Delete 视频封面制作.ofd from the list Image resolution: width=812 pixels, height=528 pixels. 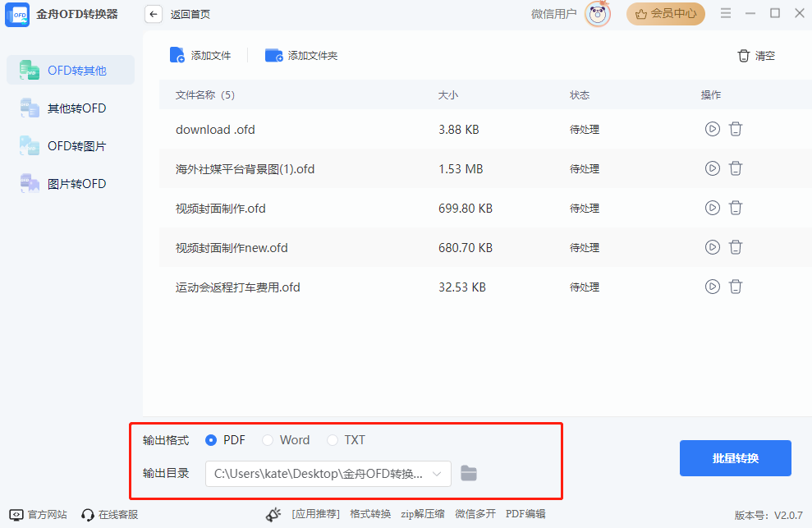click(736, 208)
